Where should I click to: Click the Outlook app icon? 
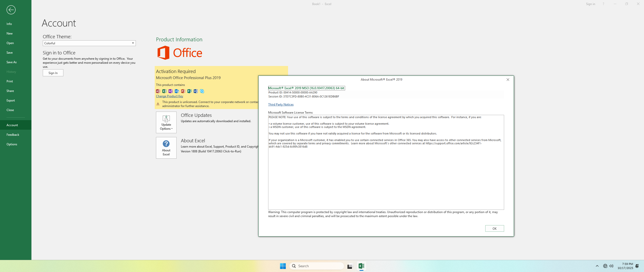(x=177, y=91)
